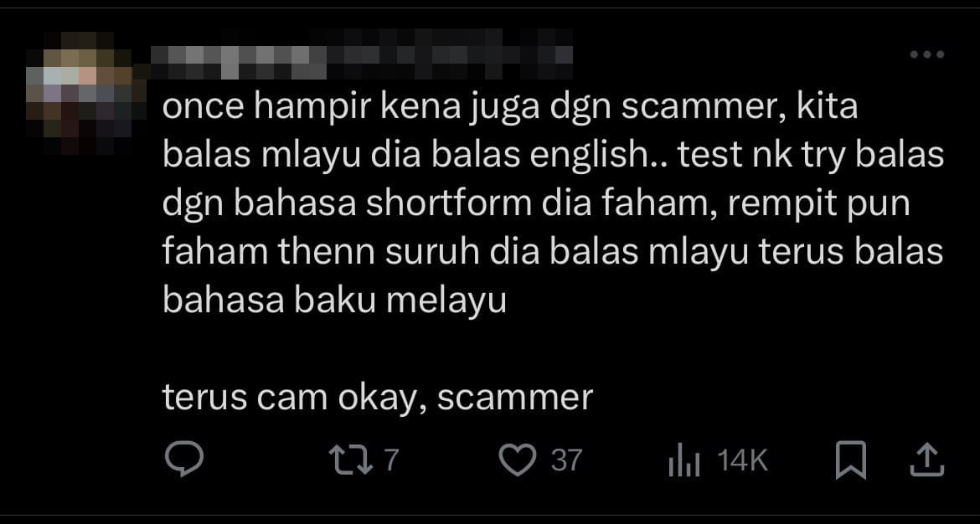The image size is (980, 524).
Task: Repost using the retweet arrows icon
Action: click(x=351, y=460)
